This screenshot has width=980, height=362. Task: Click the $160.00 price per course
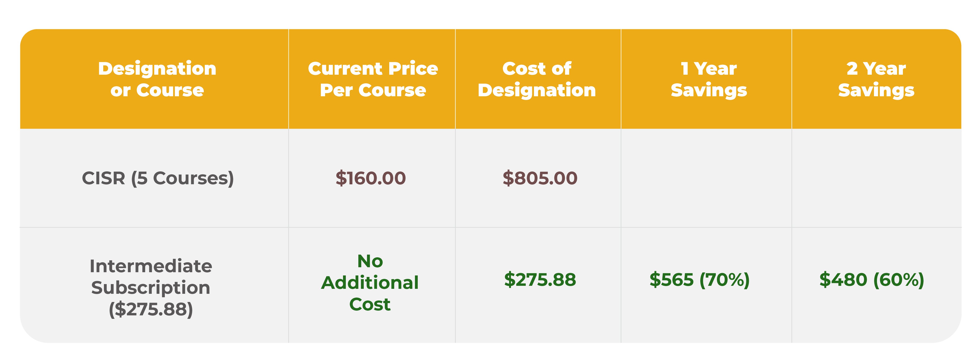point(370,178)
